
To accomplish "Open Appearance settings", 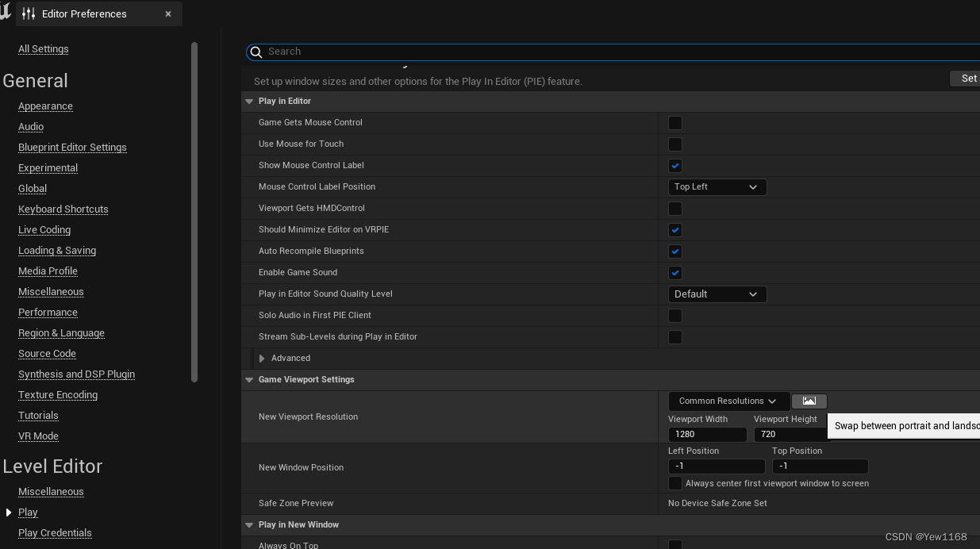I will [x=45, y=106].
